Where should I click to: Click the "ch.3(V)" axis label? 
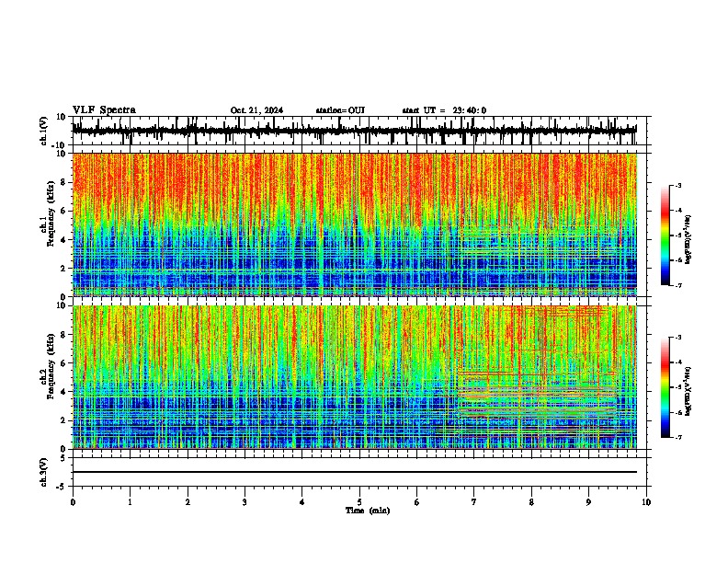tap(43, 472)
